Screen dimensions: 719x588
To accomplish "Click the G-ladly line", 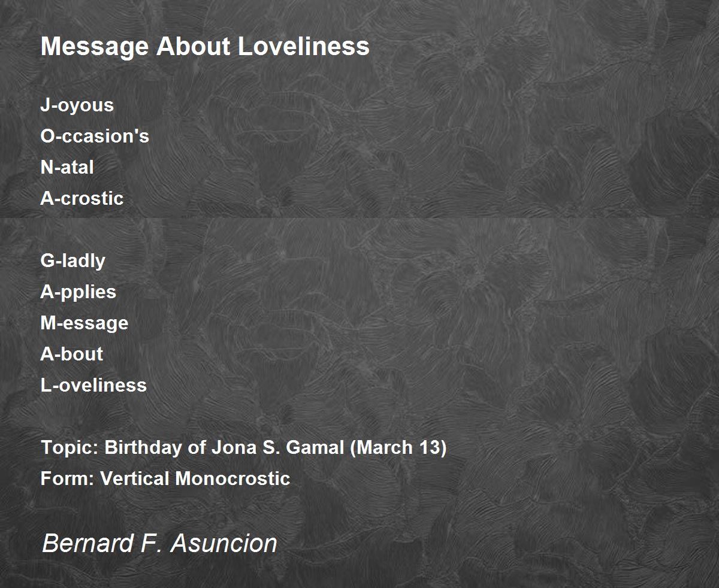I will click(72, 261).
